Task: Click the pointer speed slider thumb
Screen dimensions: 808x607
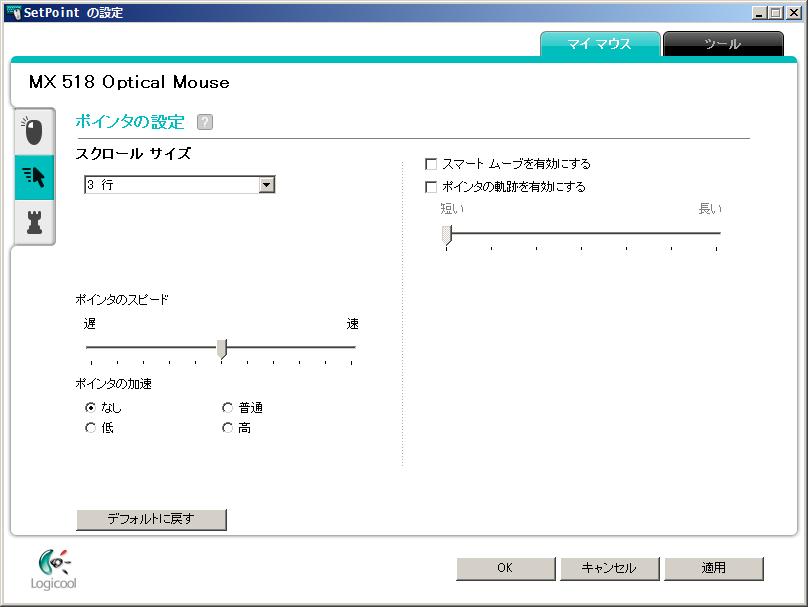Action: click(222, 348)
